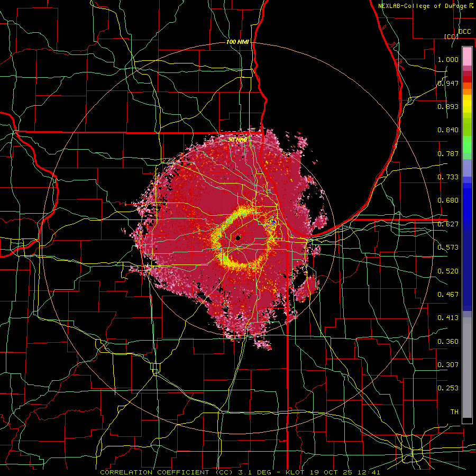The height and width of the screenshot is (476, 476).
Task: Click the 0.413 color scale value
Action: click(448, 318)
